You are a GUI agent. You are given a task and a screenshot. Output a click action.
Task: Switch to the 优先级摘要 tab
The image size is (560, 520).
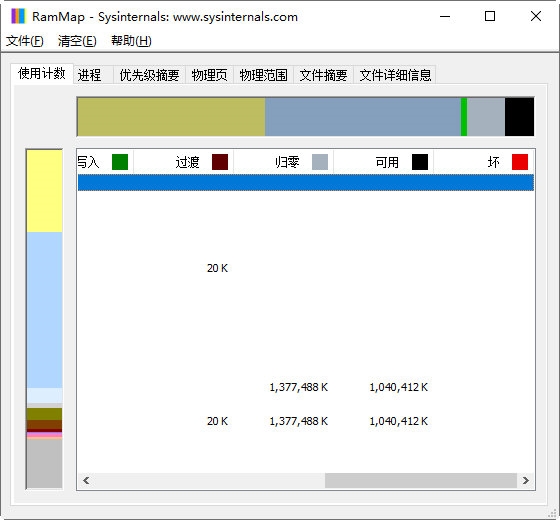[149, 75]
